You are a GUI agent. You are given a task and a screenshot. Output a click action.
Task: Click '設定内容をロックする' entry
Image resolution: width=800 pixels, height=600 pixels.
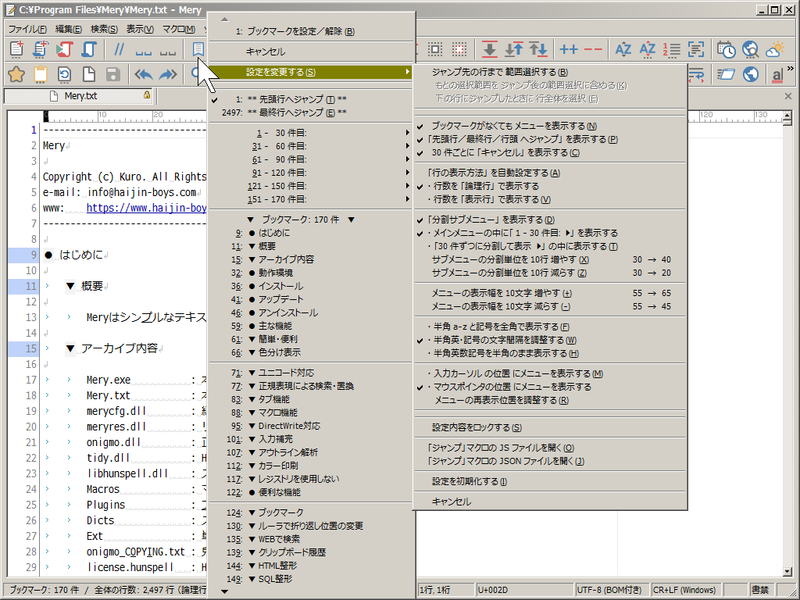click(x=548, y=427)
